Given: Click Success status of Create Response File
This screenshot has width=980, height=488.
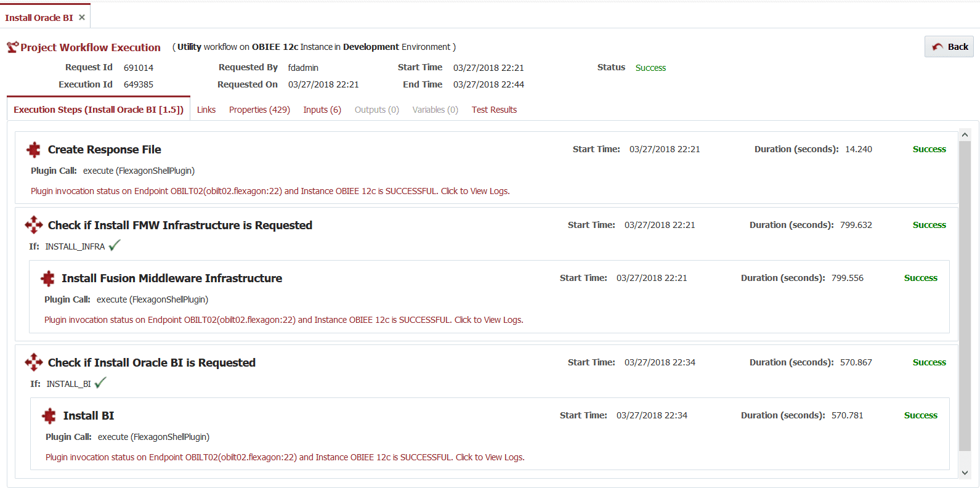Looking at the screenshot, I should click(x=929, y=149).
